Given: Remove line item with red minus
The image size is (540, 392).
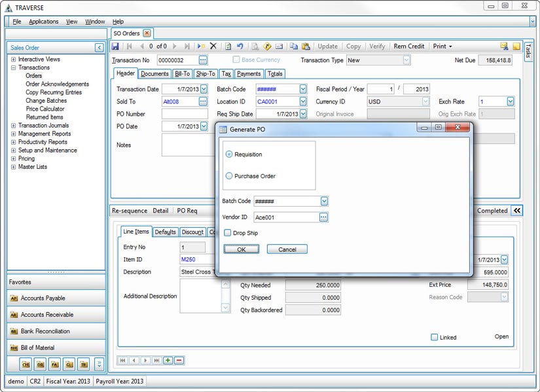Looking at the screenshot, I should click(179, 361).
